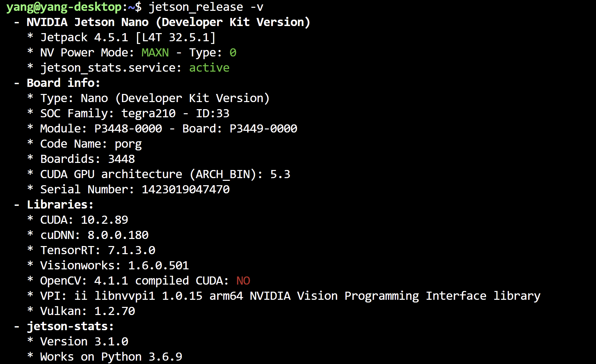Click the red 'NO' value
This screenshot has width=596, height=364.
[243, 281]
